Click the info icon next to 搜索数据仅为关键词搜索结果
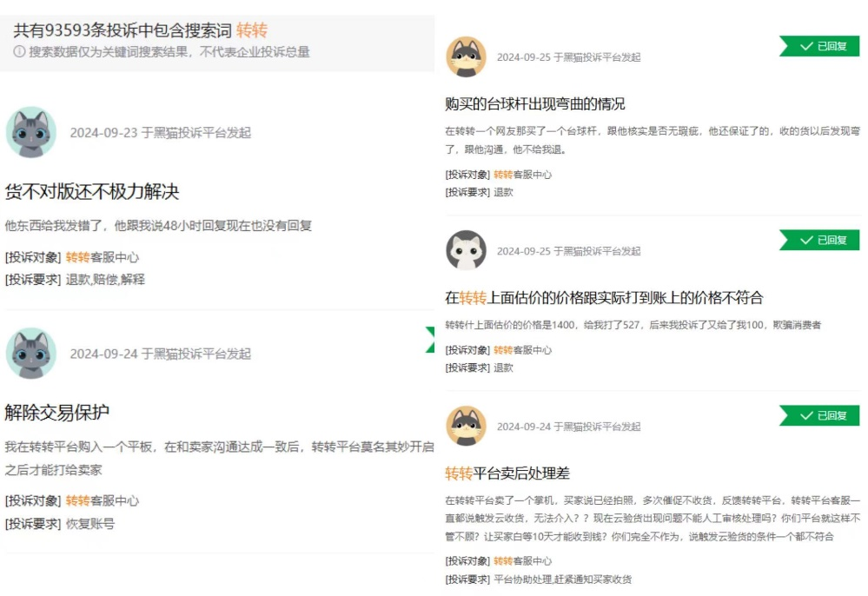The width and height of the screenshot is (868, 596). click(x=19, y=51)
